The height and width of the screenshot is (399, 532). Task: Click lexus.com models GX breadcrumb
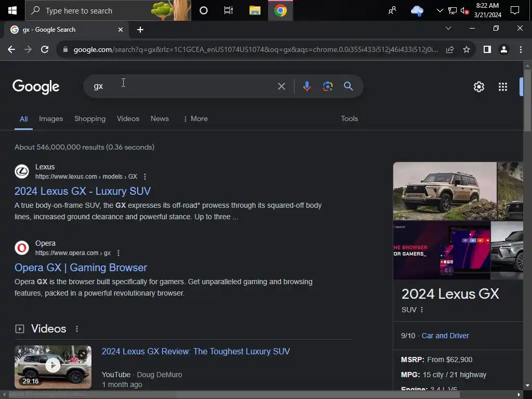pyautogui.click(x=86, y=177)
